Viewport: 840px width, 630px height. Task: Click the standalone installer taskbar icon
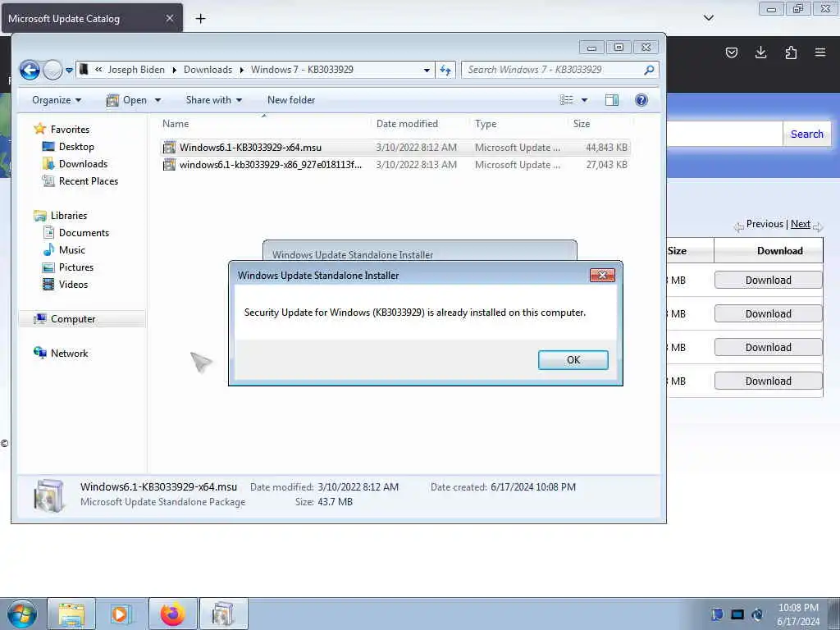pos(223,614)
